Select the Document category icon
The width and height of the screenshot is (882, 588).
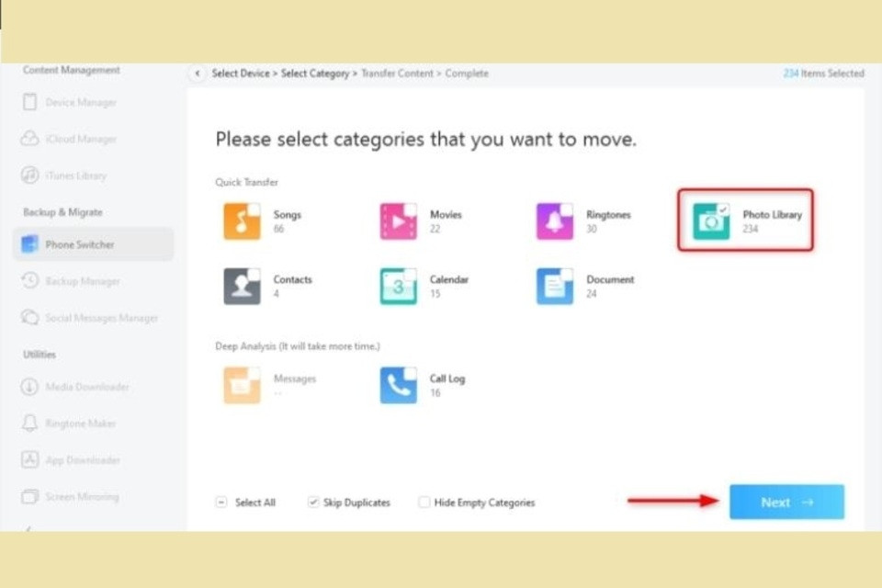(555, 287)
